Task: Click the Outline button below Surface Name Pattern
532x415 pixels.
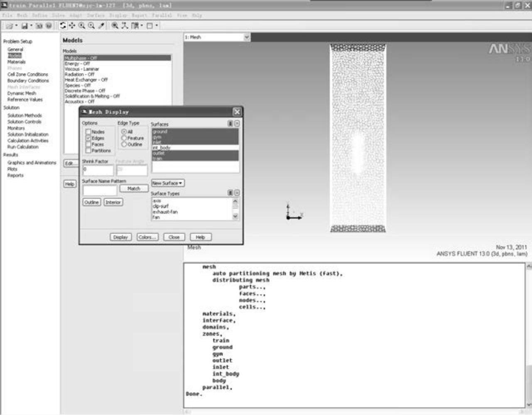Action: (91, 202)
